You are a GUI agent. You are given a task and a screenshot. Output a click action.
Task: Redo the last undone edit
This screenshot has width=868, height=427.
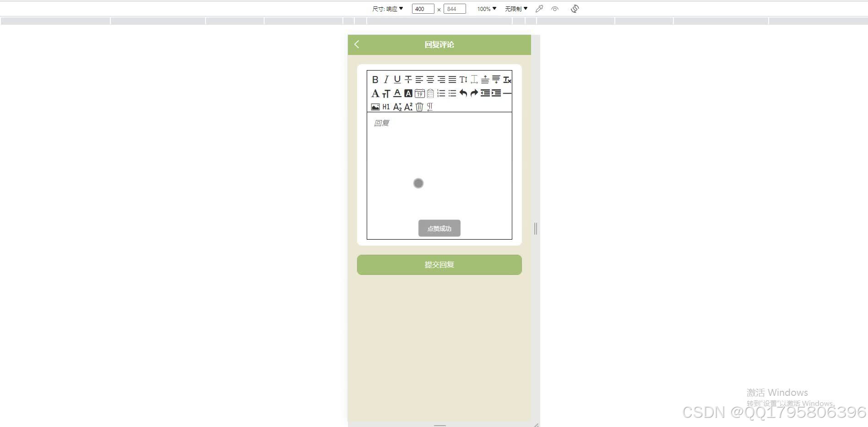tap(474, 93)
